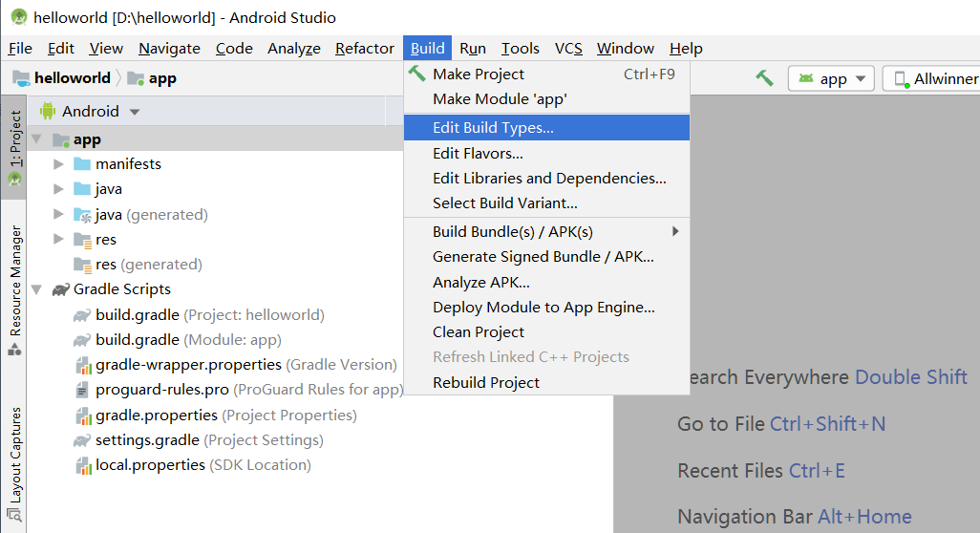Click the Resource Manager shapes icon
Viewport: 980px width, 533px height.
coord(14,350)
